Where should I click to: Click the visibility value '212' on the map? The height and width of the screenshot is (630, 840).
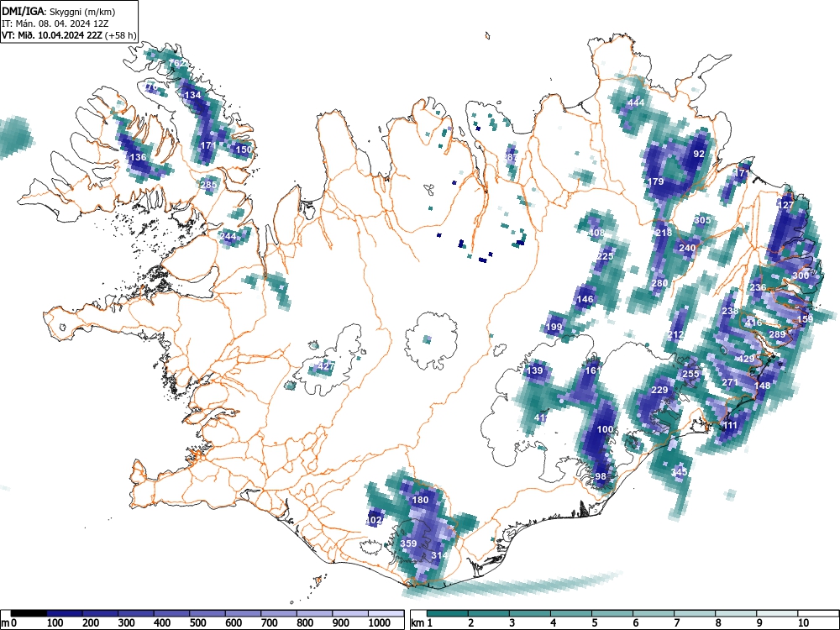(x=676, y=334)
